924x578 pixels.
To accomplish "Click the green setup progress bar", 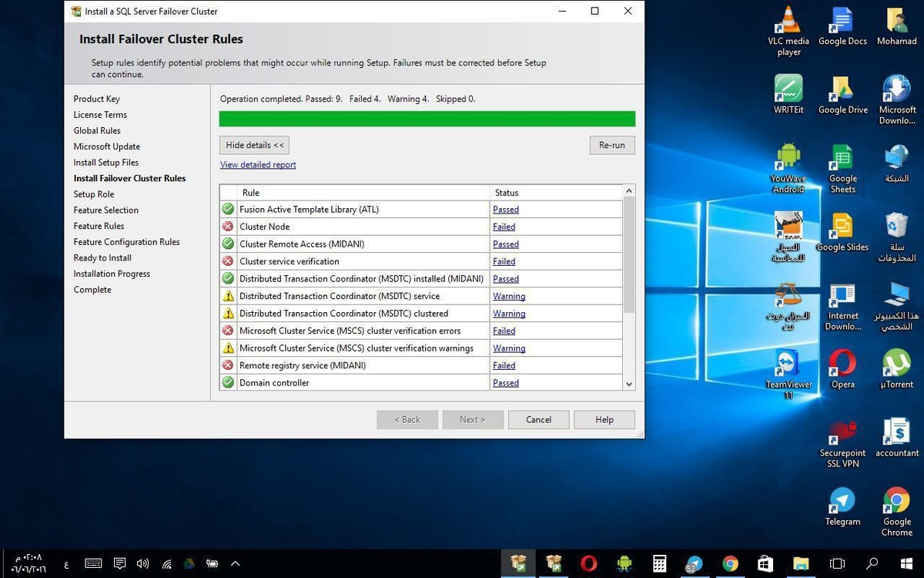I will (x=427, y=119).
